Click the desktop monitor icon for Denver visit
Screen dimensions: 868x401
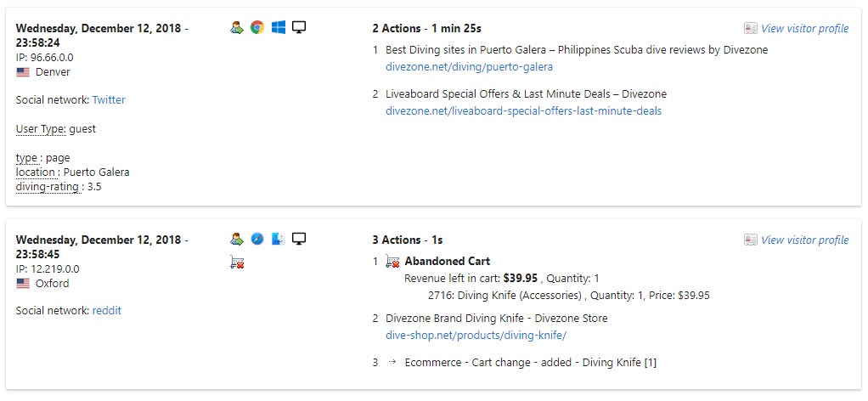coord(299,27)
